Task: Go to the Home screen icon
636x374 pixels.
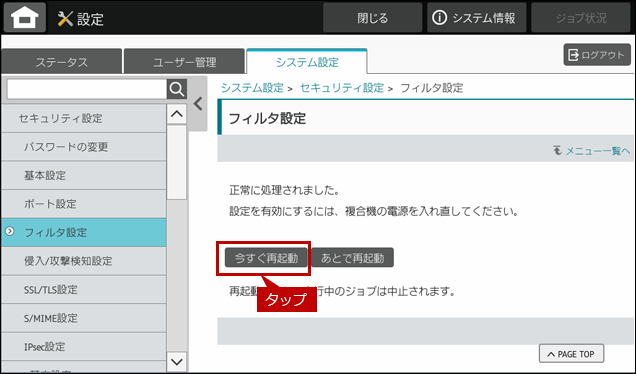Action: tap(25, 18)
